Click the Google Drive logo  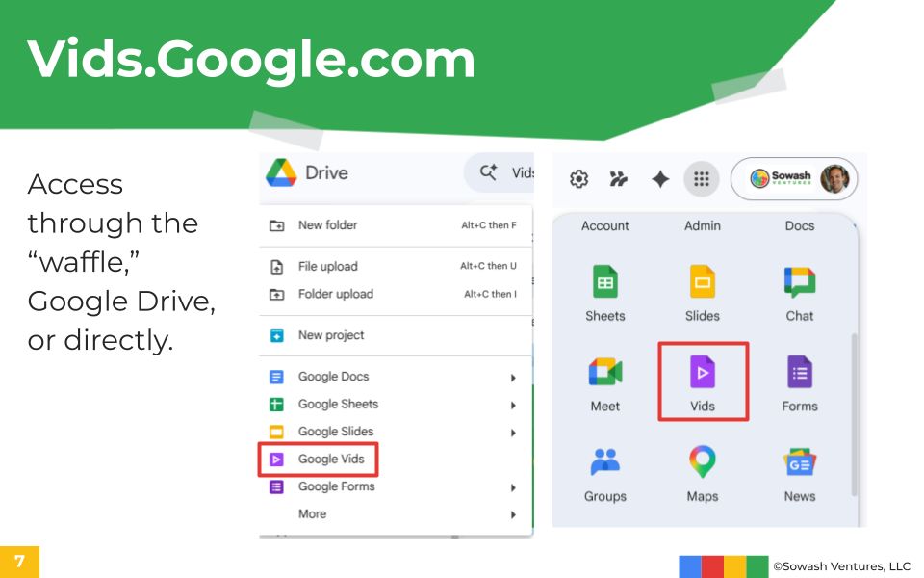click(281, 172)
